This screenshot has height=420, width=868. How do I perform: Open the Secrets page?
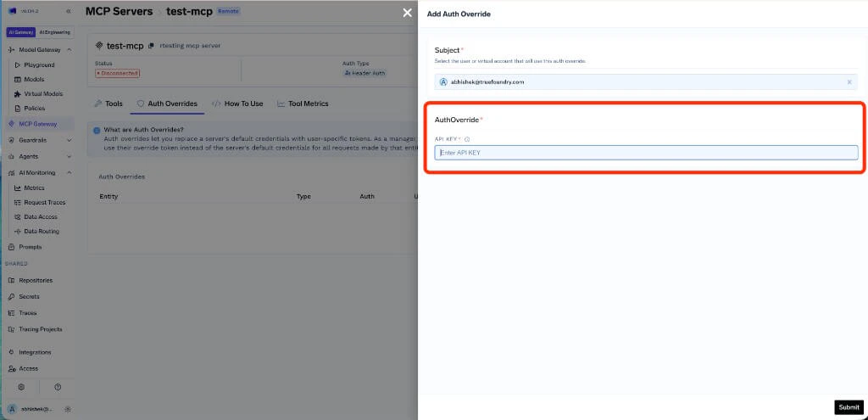(29, 296)
